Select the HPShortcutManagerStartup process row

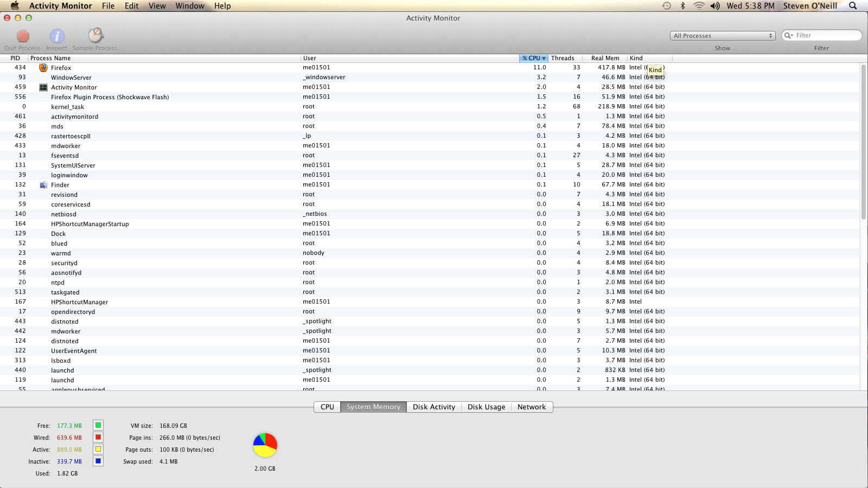click(x=430, y=224)
